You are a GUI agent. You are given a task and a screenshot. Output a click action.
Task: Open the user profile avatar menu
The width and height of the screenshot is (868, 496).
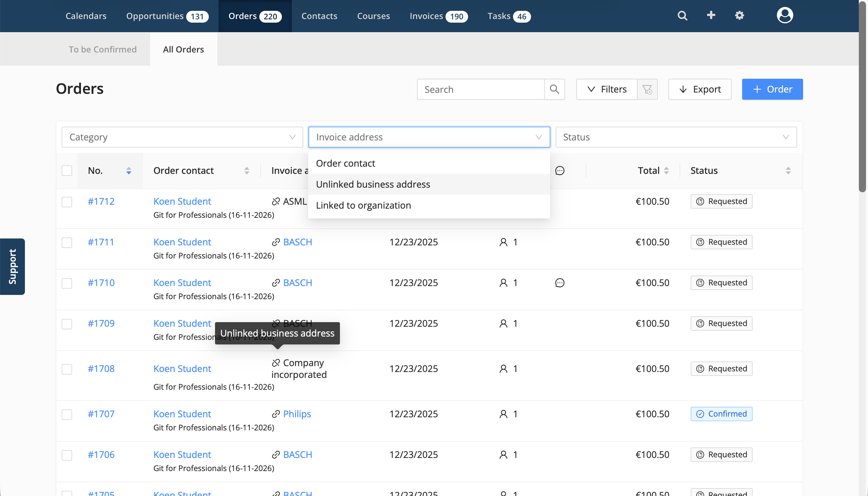[x=785, y=16]
